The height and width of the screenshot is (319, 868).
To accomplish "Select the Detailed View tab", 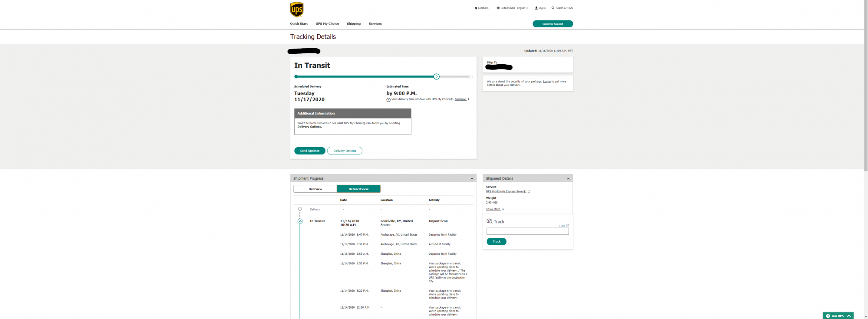I will [x=358, y=189].
